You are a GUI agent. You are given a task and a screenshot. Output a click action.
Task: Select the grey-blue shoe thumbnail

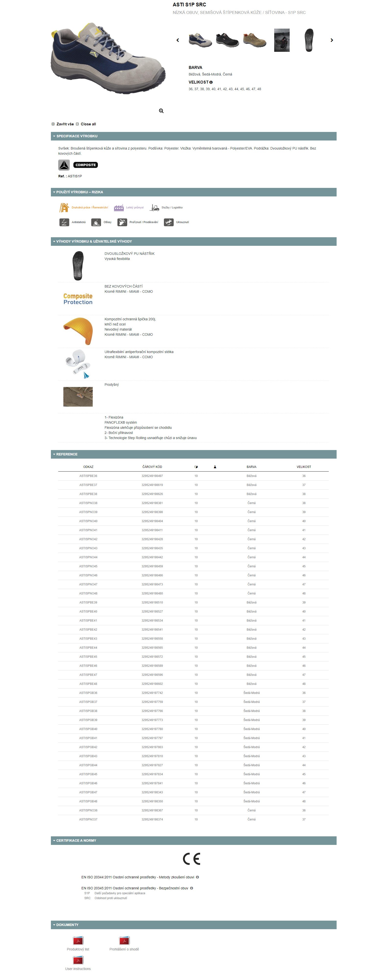200,40
